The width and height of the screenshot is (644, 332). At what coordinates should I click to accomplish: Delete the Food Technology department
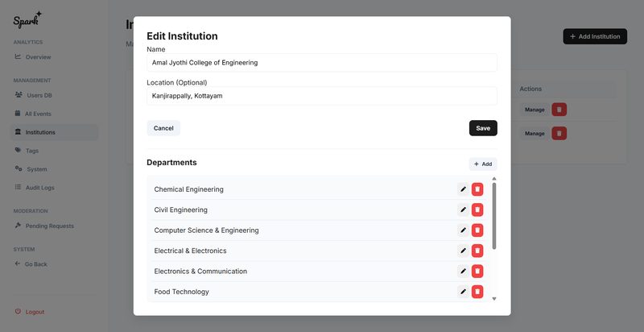(477, 292)
